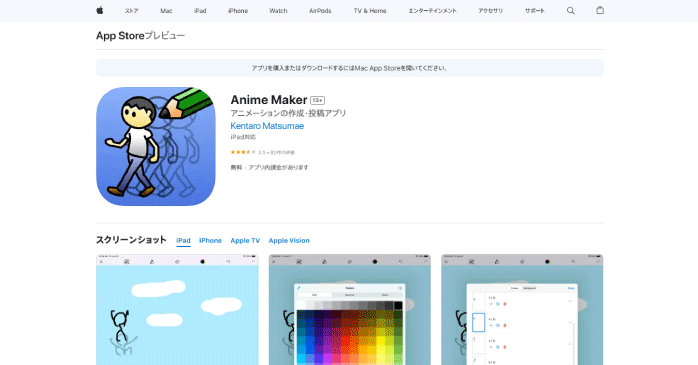Open the shopping bag icon
Screen dimensions: 698x365
coord(600,10)
